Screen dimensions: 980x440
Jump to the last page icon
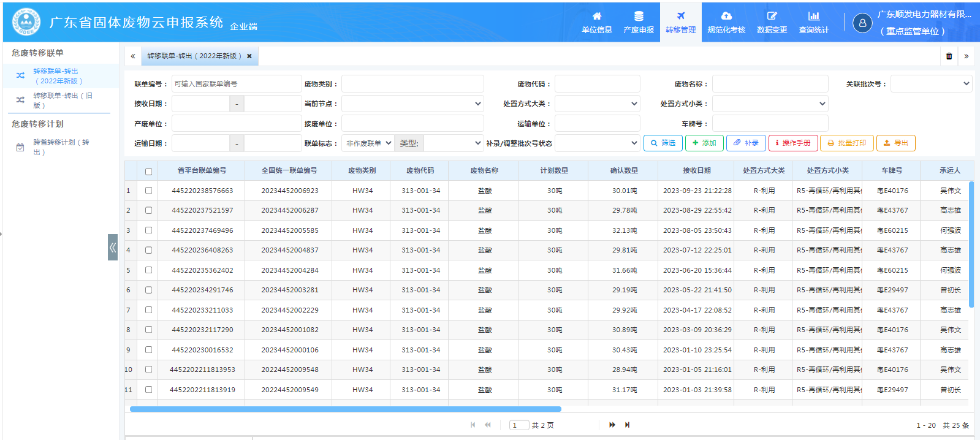click(627, 425)
